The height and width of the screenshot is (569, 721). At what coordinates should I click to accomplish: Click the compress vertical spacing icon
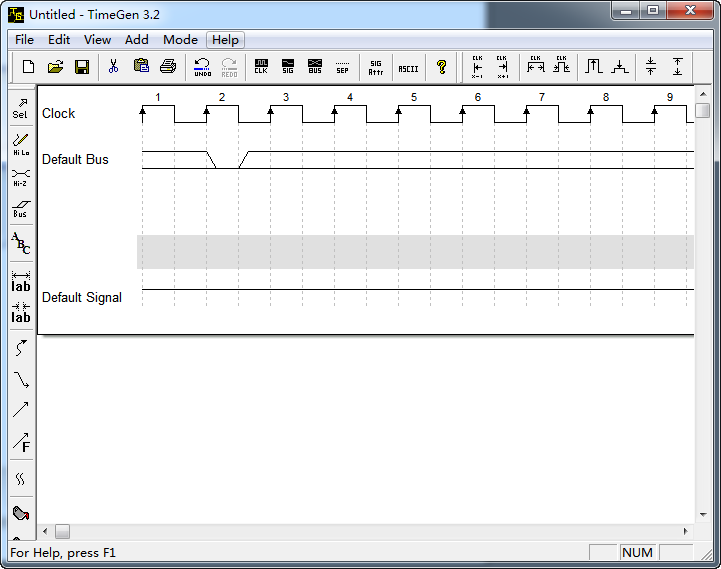point(651,67)
